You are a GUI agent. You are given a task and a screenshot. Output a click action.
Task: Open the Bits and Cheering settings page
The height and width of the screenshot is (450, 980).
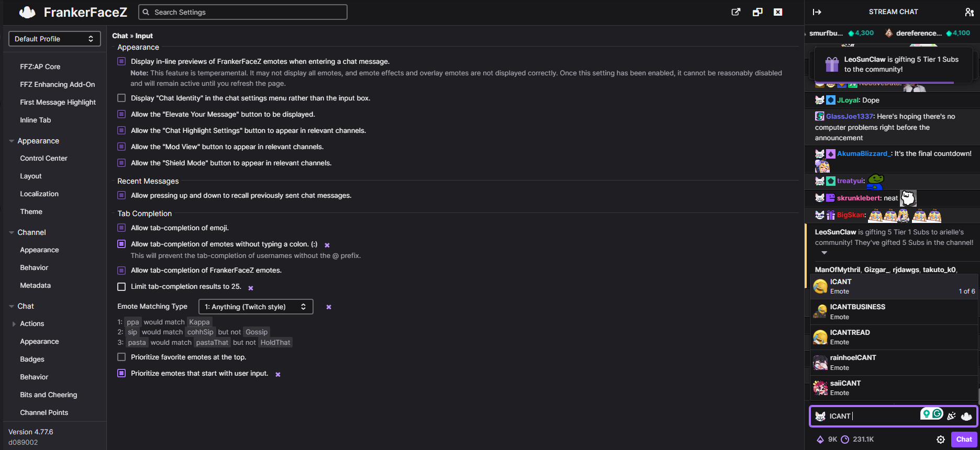tap(48, 395)
